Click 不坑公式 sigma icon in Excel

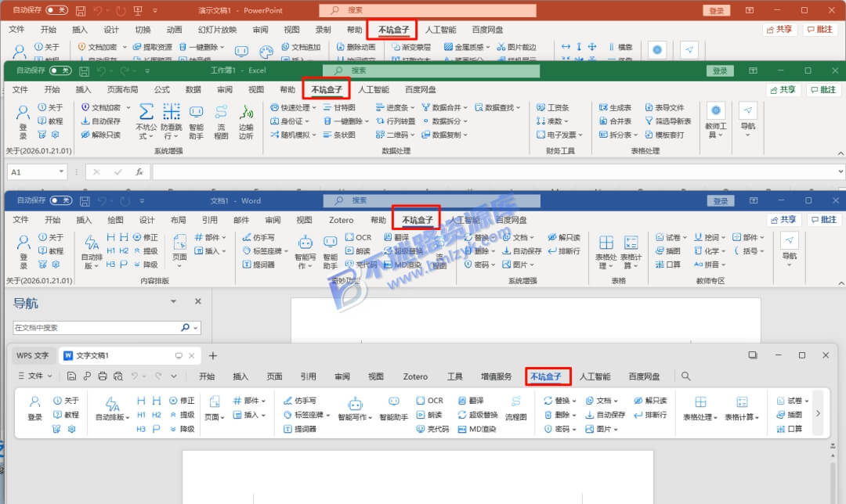point(146,112)
